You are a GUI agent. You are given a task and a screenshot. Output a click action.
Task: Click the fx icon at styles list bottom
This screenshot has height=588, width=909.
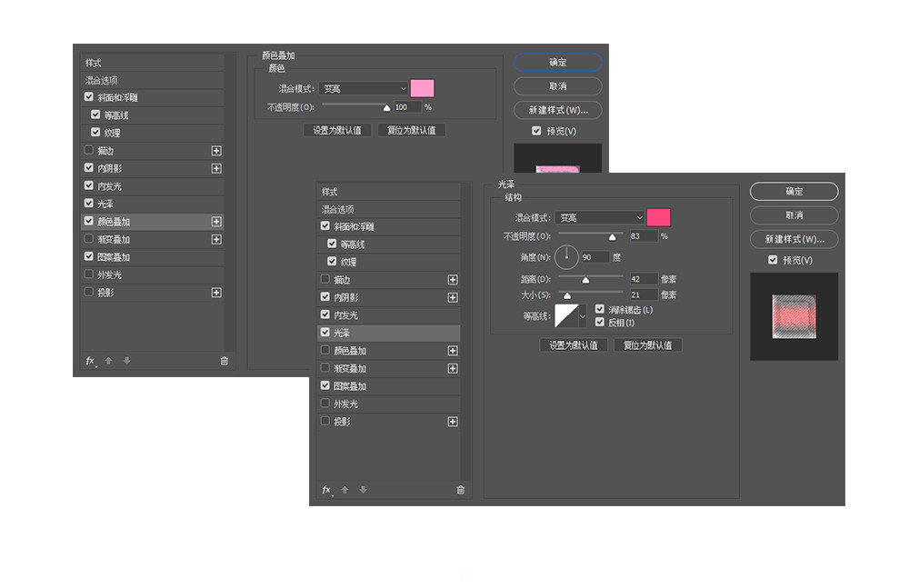[326, 490]
